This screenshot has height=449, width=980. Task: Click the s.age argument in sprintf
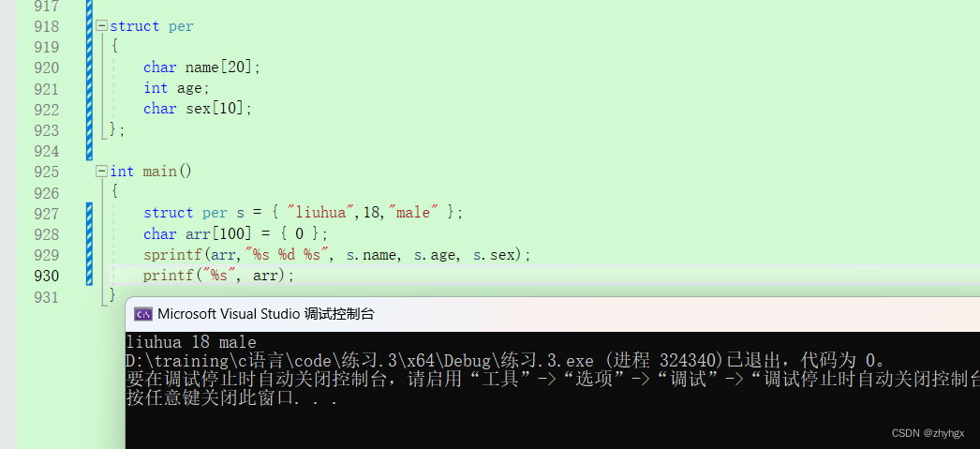point(435,255)
